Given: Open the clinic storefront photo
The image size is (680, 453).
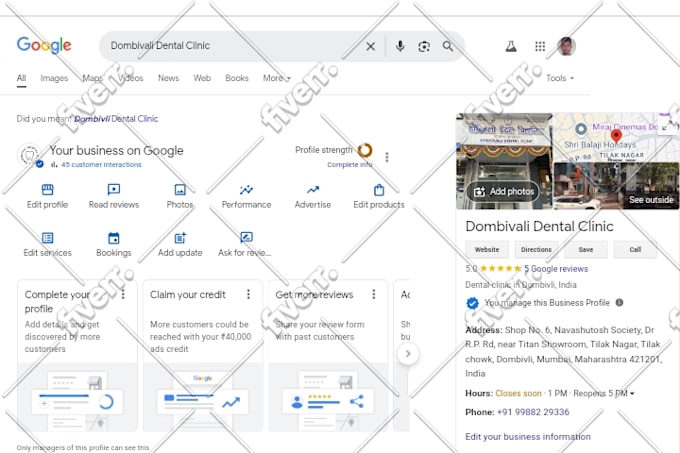Looking at the screenshot, I should pos(504,161).
